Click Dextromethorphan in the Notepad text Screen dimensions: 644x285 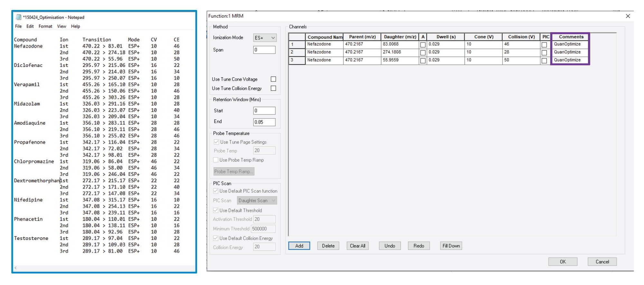click(x=37, y=181)
